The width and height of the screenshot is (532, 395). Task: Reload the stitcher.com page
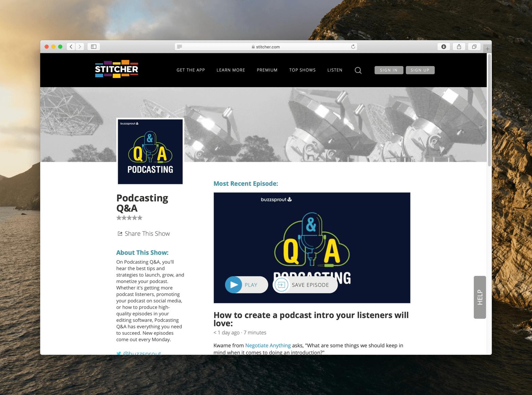pos(353,47)
